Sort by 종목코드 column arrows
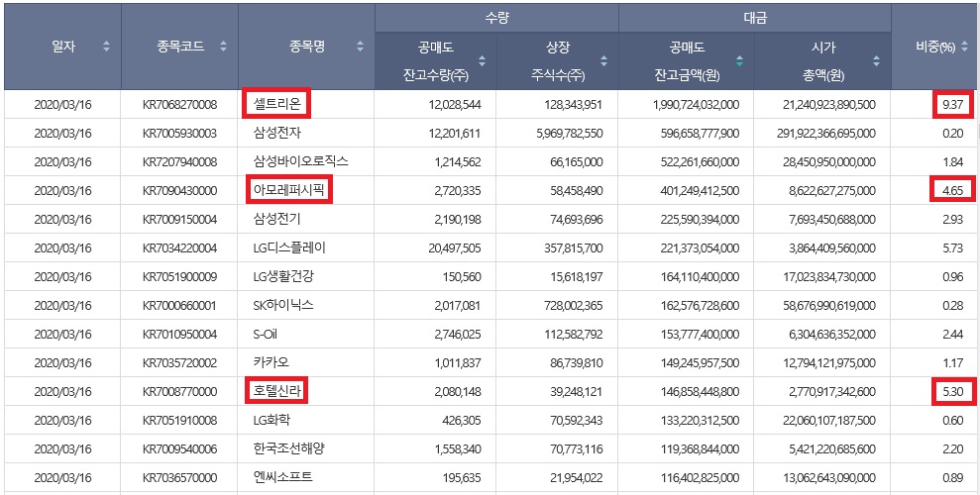 pos(224,47)
